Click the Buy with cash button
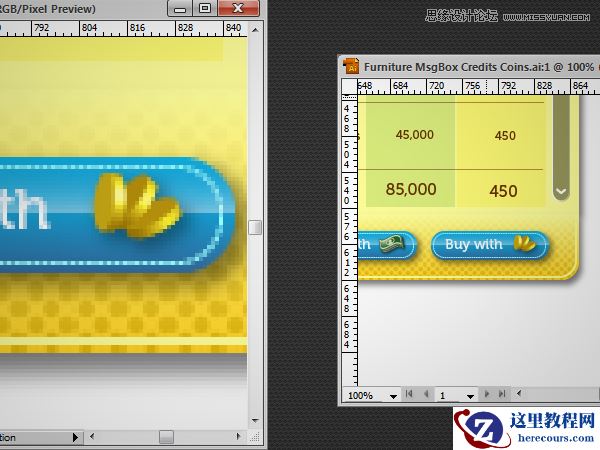 [x=386, y=245]
